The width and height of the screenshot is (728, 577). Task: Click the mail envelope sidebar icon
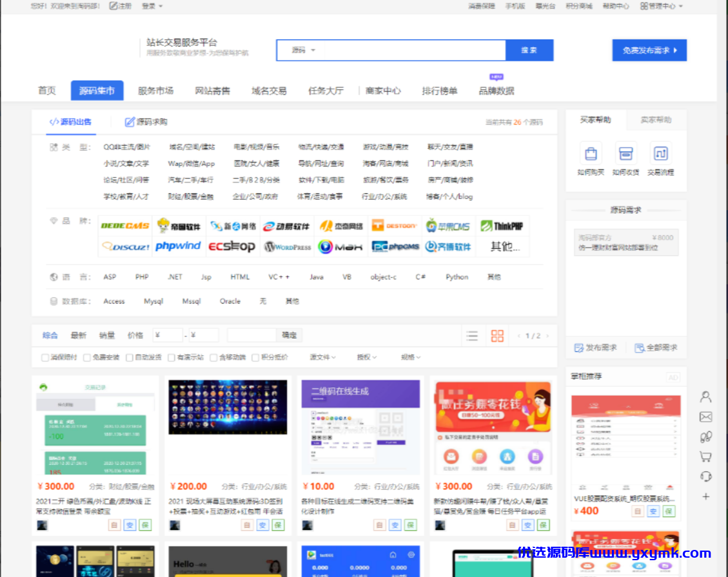[705, 417]
